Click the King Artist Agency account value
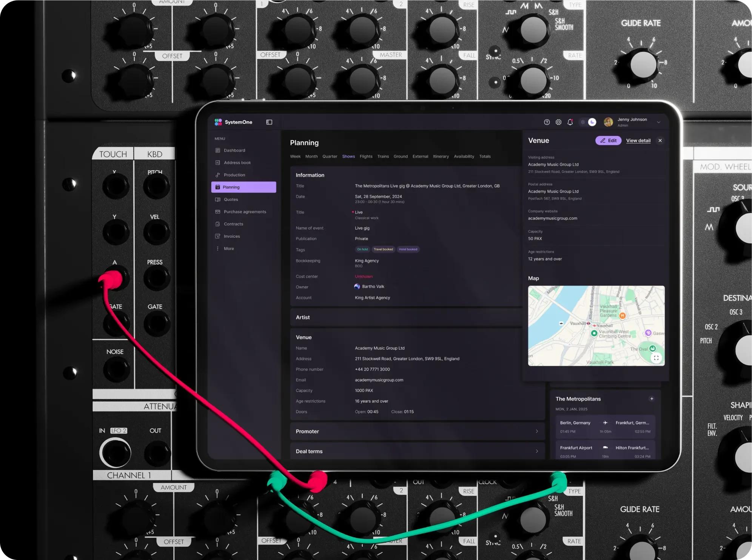 [x=372, y=298]
